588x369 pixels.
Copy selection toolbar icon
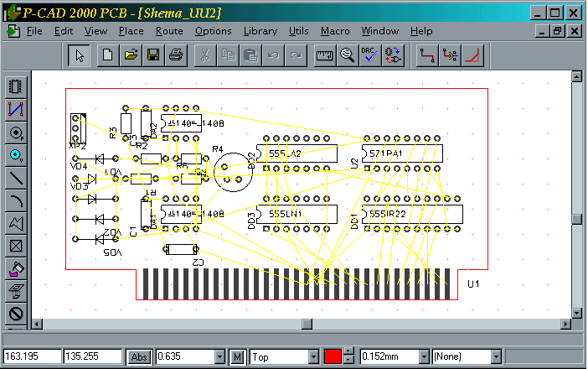(x=228, y=55)
